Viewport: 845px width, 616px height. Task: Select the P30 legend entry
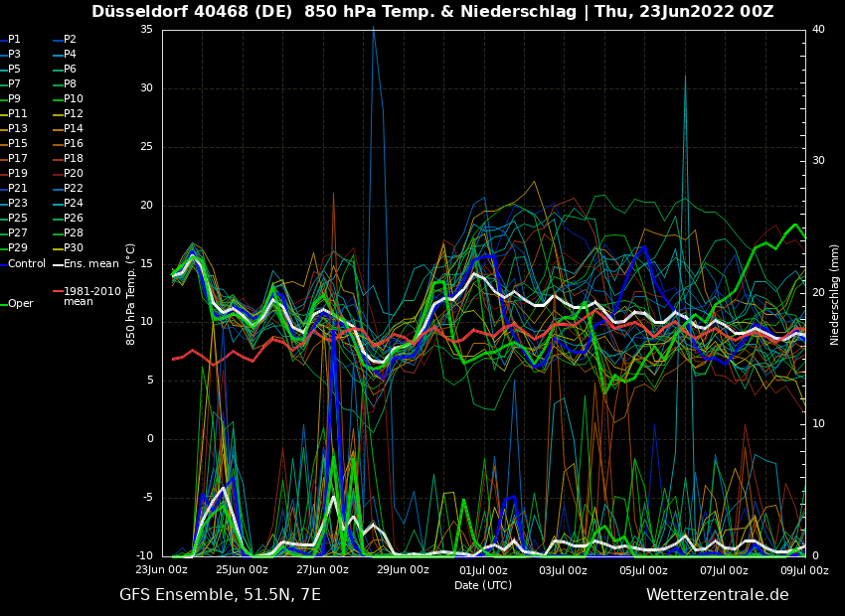(74, 248)
